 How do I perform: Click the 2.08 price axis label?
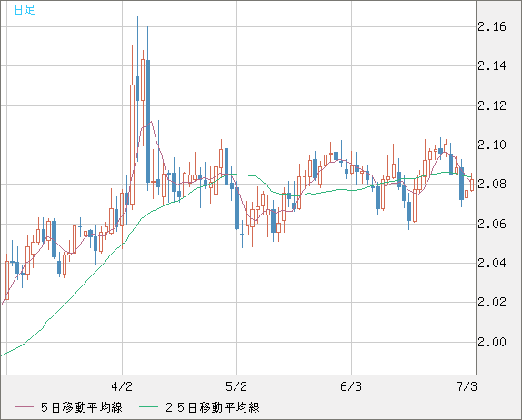tap(492, 184)
